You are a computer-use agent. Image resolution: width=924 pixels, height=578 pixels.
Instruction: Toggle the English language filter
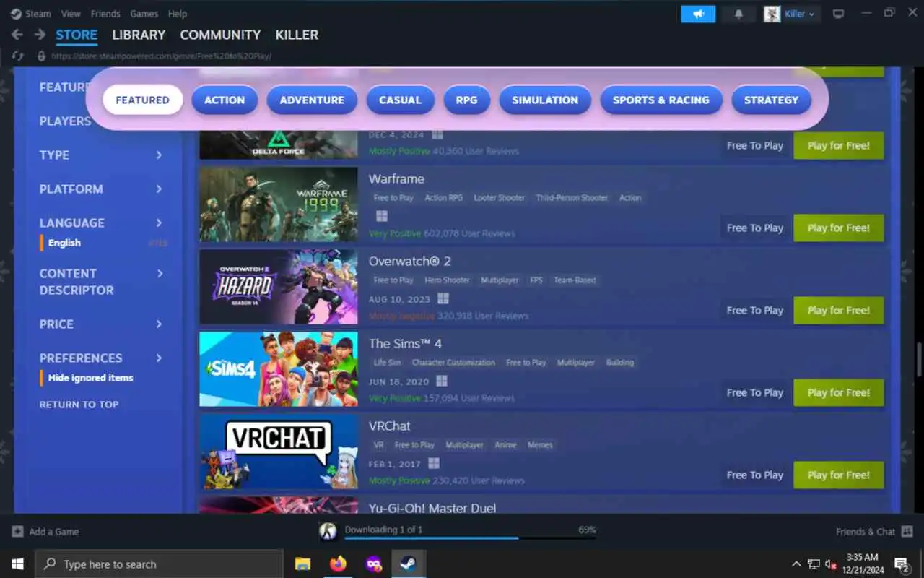(64, 243)
